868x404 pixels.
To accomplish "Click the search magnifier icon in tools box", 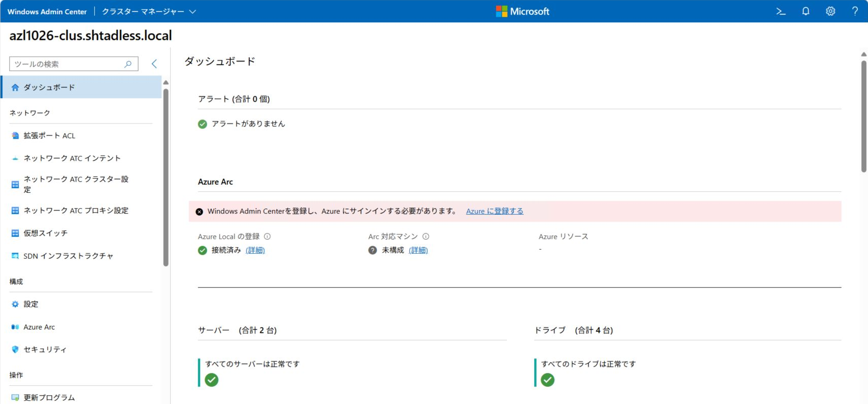I will [128, 64].
